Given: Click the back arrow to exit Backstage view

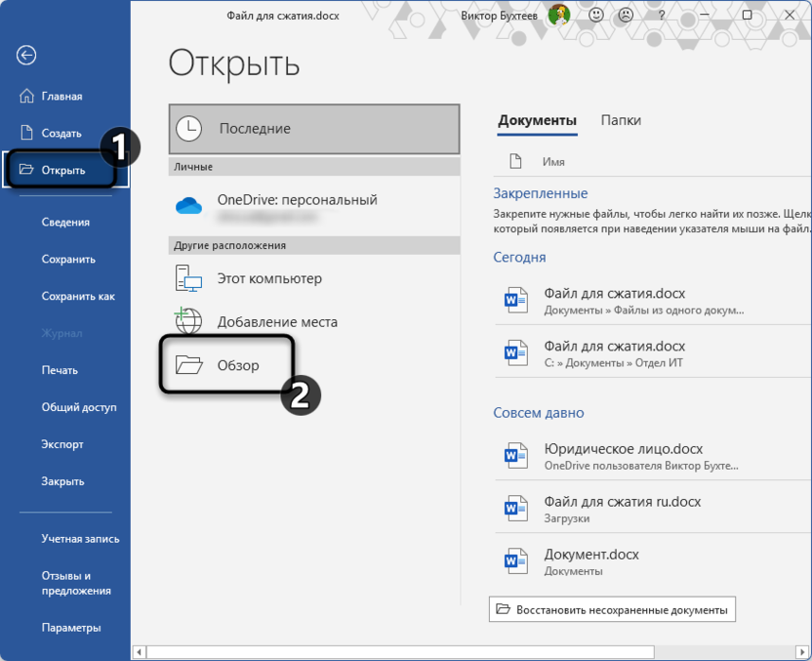Looking at the screenshot, I should [26, 56].
